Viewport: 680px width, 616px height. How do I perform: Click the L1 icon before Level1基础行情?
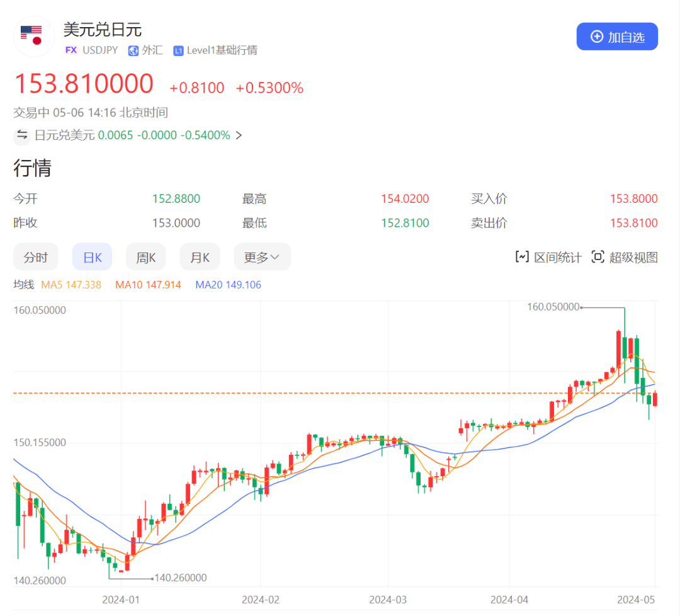pos(178,50)
